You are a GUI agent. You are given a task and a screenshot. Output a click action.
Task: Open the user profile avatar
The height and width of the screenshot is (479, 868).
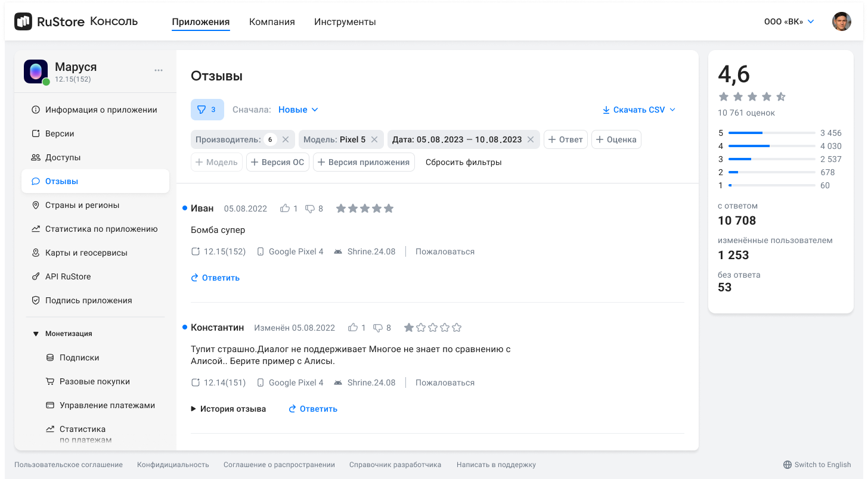tap(841, 22)
